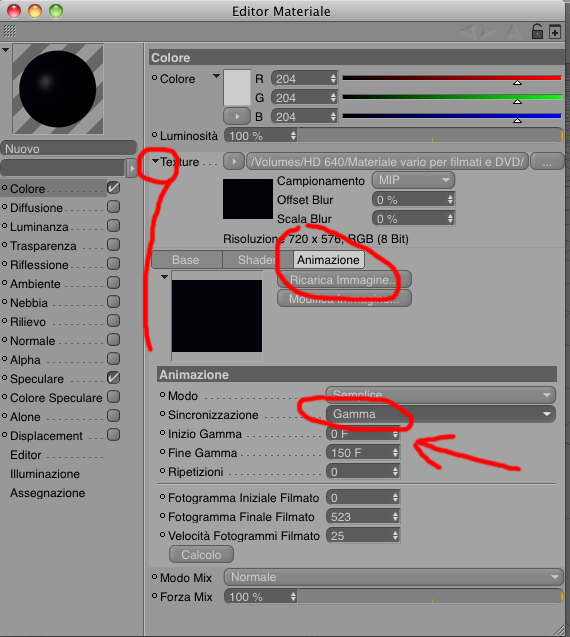Screen dimensions: 570x637
Task: Open the material preview menu triangle
Action: click(x=5, y=50)
